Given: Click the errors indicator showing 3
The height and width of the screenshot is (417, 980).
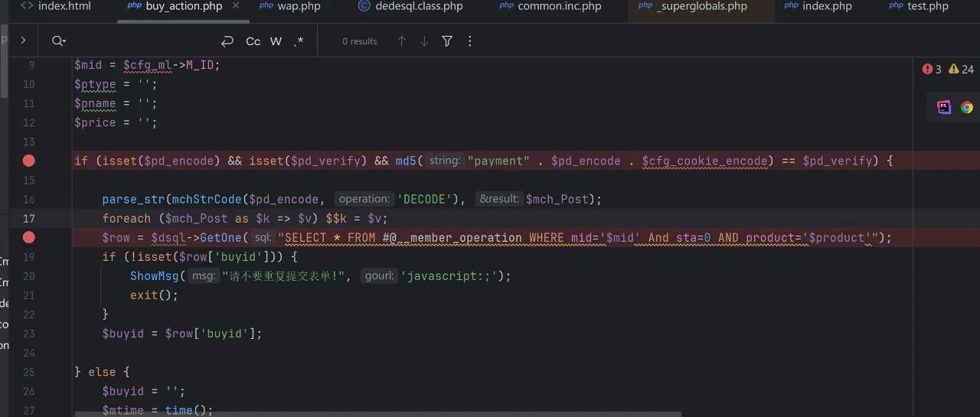Looking at the screenshot, I should click(x=932, y=69).
